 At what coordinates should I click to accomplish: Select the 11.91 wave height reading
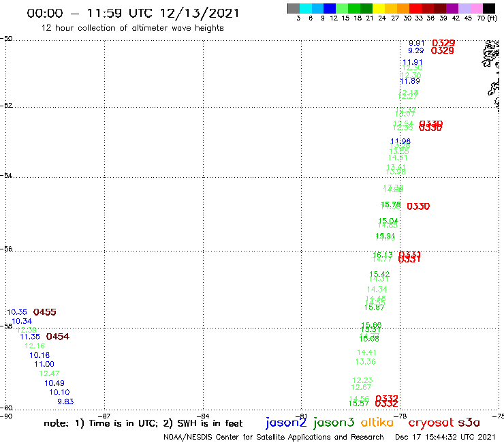(412, 62)
